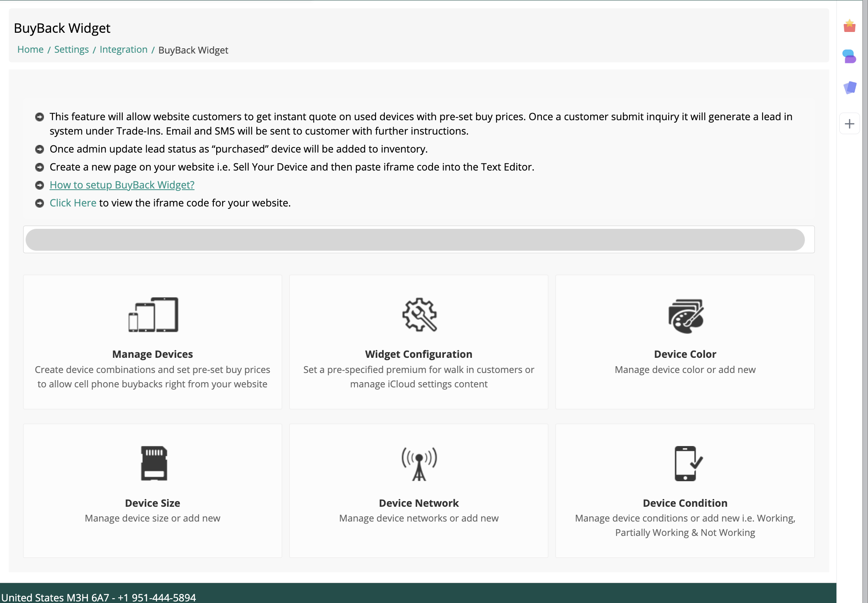The height and width of the screenshot is (603, 868).
Task: Select the Device Size card title
Action: [x=153, y=503]
